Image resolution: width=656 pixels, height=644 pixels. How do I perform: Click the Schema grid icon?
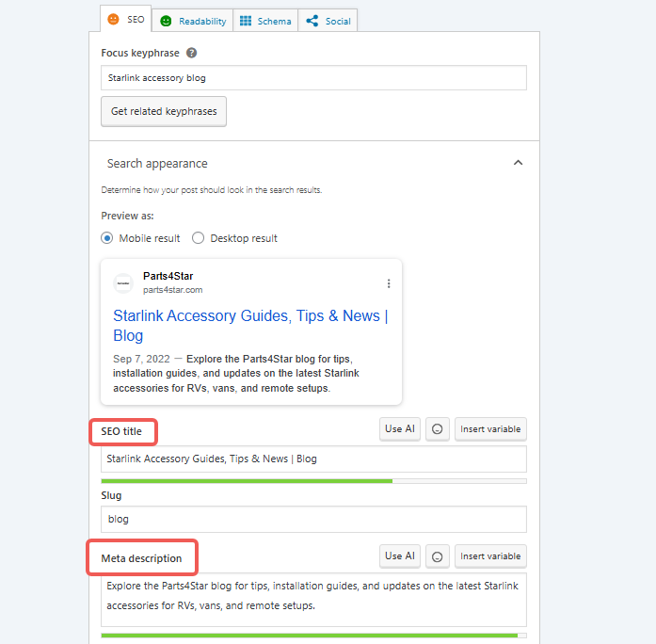coord(246,21)
